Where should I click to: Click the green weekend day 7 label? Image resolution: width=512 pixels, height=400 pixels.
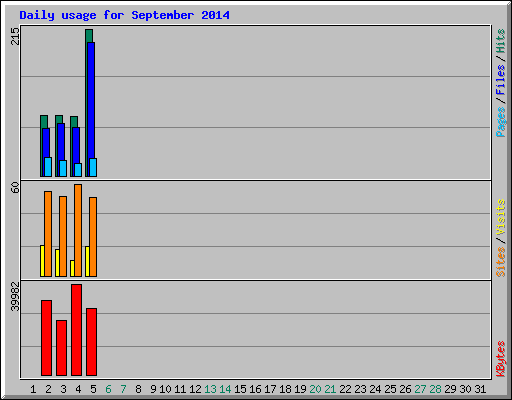click(123, 389)
